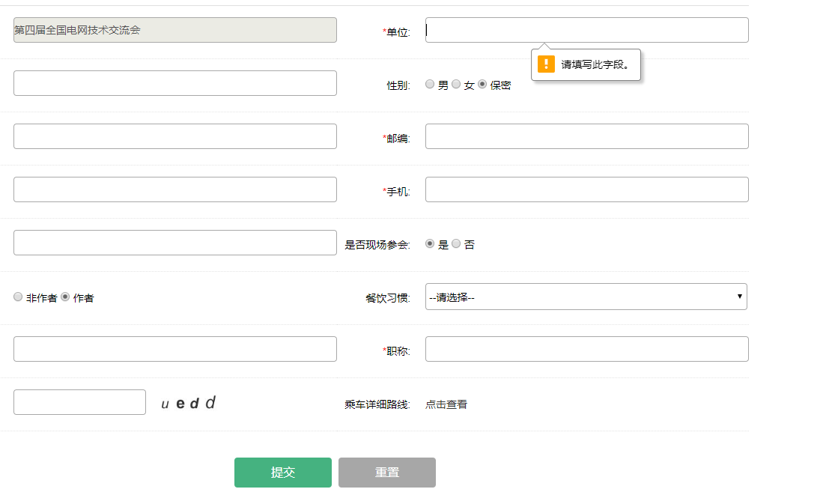Choose 保密 for gender
This screenshot has width=832, height=504.
pyautogui.click(x=482, y=85)
